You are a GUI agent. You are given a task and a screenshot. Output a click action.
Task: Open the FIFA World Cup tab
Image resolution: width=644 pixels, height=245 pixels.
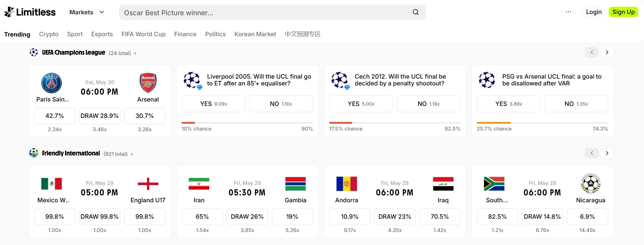click(143, 34)
